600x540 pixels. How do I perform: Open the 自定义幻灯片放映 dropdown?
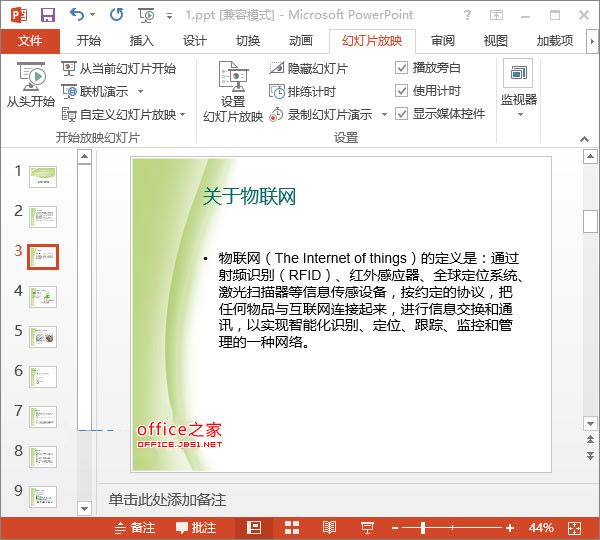(x=183, y=115)
